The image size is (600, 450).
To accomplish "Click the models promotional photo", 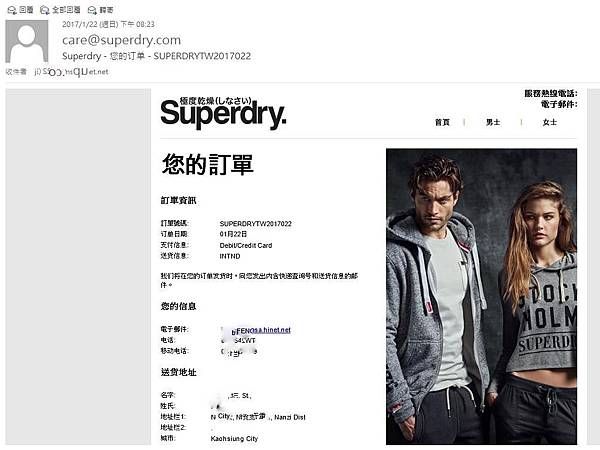I will click(481, 296).
